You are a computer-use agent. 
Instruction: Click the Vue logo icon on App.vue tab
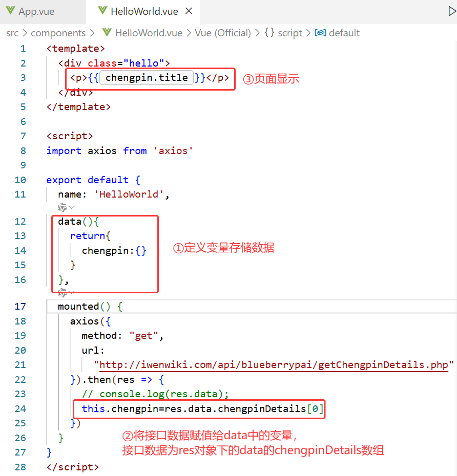[x=10, y=11]
